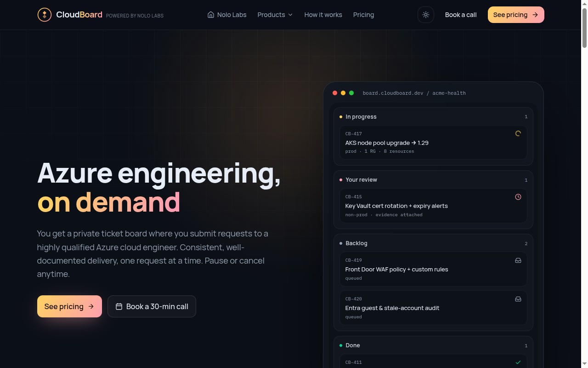Screen dimensions: 588x368
Task: Click the checkmark icon on CB-411
Action: [518, 362]
